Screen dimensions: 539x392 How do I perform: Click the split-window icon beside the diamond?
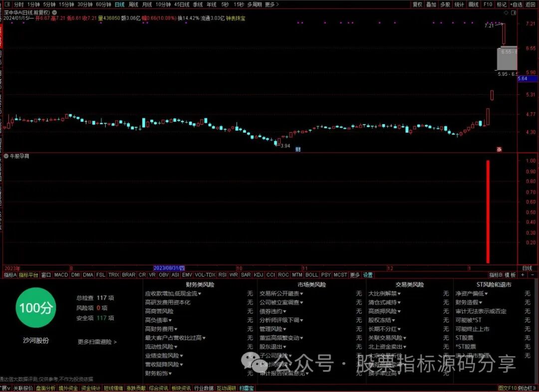click(x=514, y=12)
